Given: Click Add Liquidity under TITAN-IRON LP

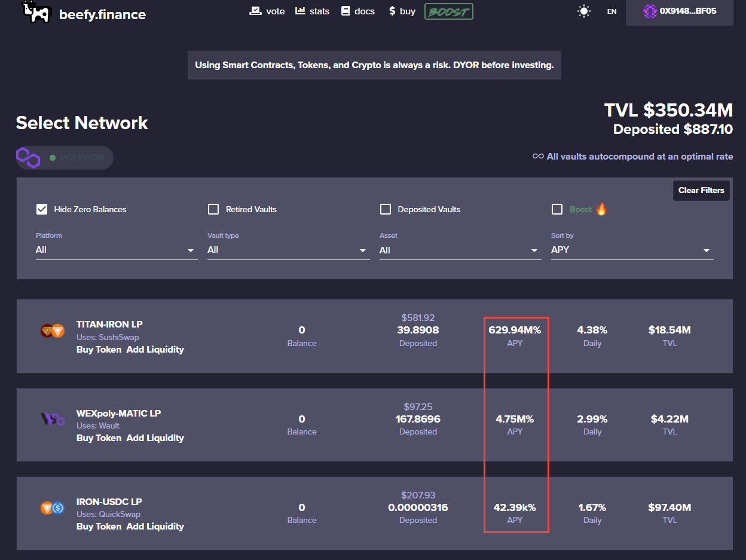Looking at the screenshot, I should 155,350.
